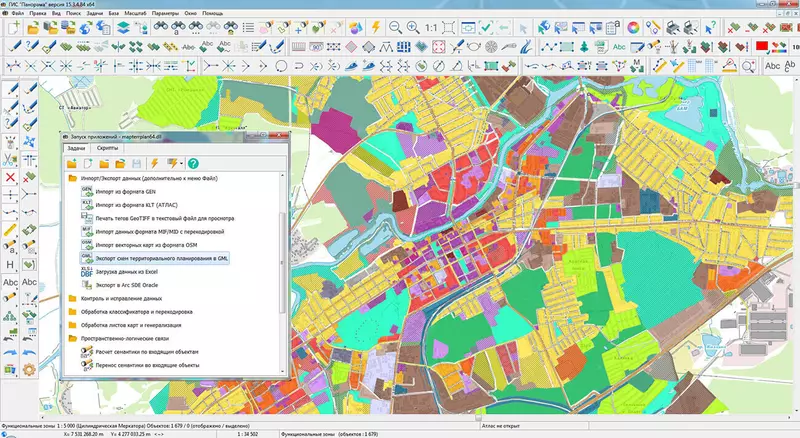
Task: Click the color wheel palette icon
Action: (x=633, y=28)
